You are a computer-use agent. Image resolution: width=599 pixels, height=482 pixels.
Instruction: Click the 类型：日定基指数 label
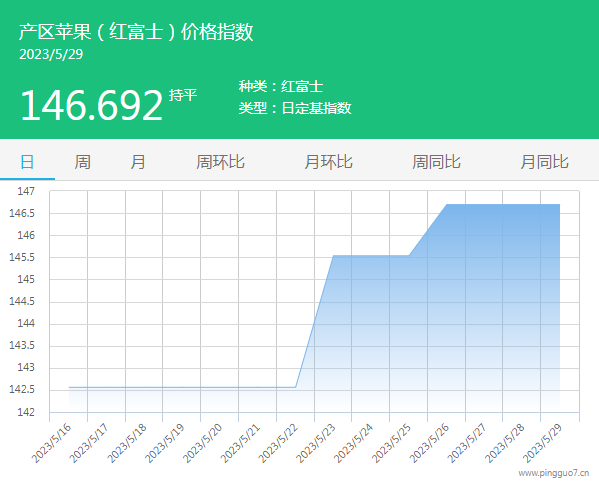[295, 108]
